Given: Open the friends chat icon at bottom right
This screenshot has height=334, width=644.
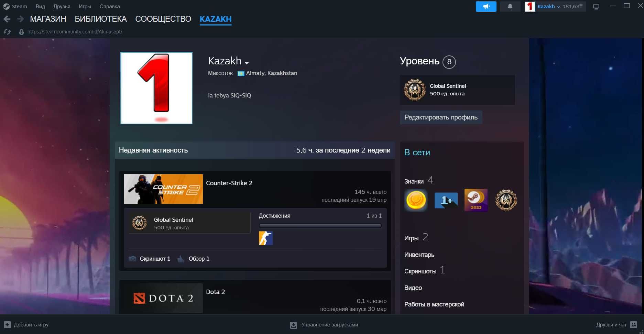Looking at the screenshot, I should point(634,325).
